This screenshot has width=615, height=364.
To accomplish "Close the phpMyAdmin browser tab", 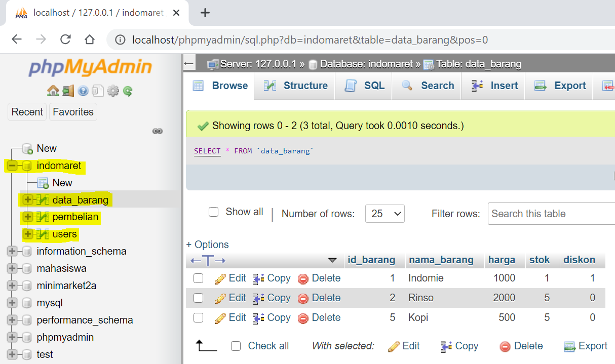I will pyautogui.click(x=176, y=13).
